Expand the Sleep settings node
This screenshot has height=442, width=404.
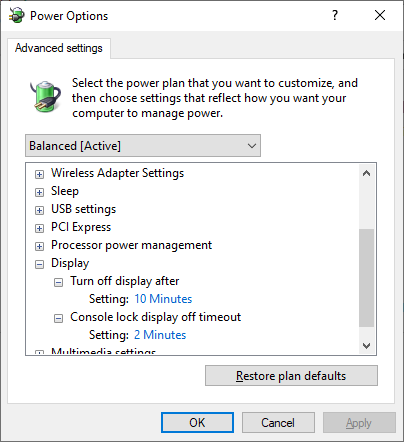(39, 192)
